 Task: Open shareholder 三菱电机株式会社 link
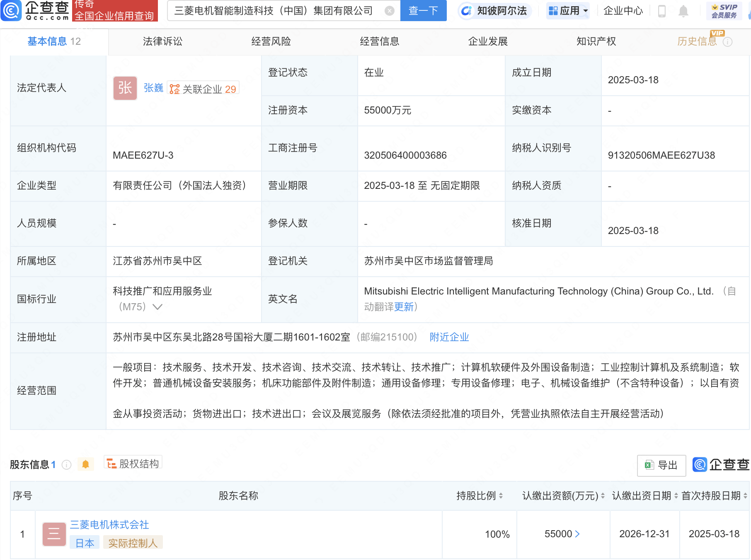[109, 525]
